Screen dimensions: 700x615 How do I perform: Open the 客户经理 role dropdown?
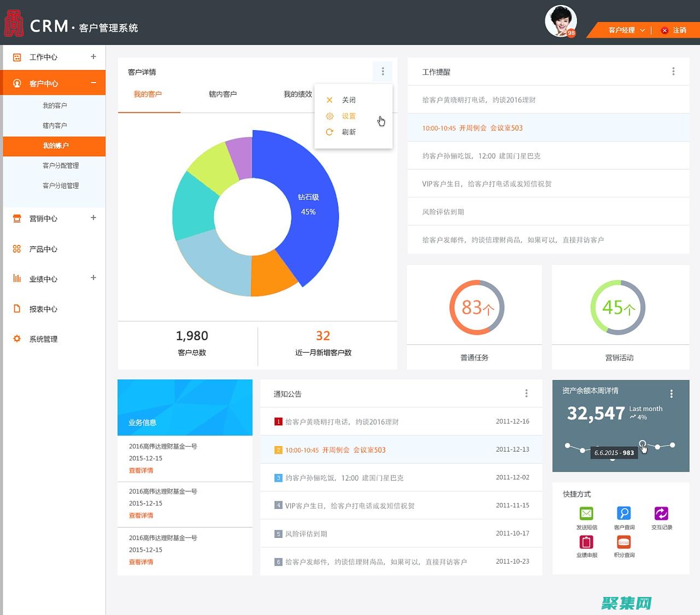pyautogui.click(x=625, y=30)
